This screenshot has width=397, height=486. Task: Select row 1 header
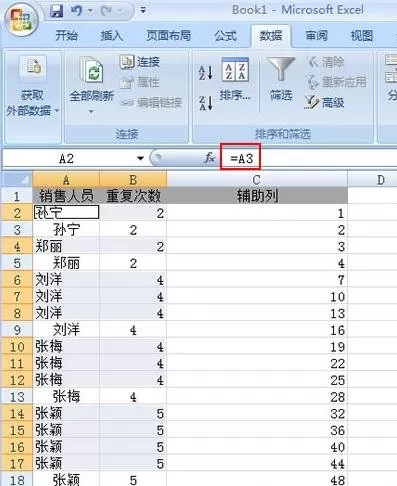(x=17, y=196)
